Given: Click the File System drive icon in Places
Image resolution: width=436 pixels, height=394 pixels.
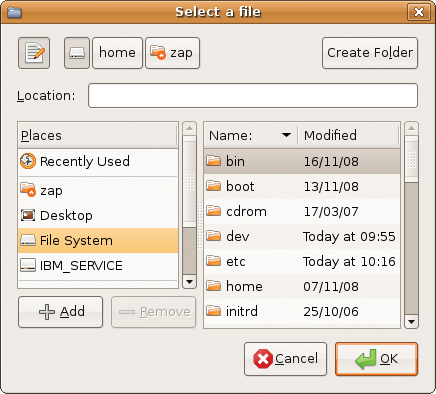Looking at the screenshot, I should pyautogui.click(x=28, y=240).
